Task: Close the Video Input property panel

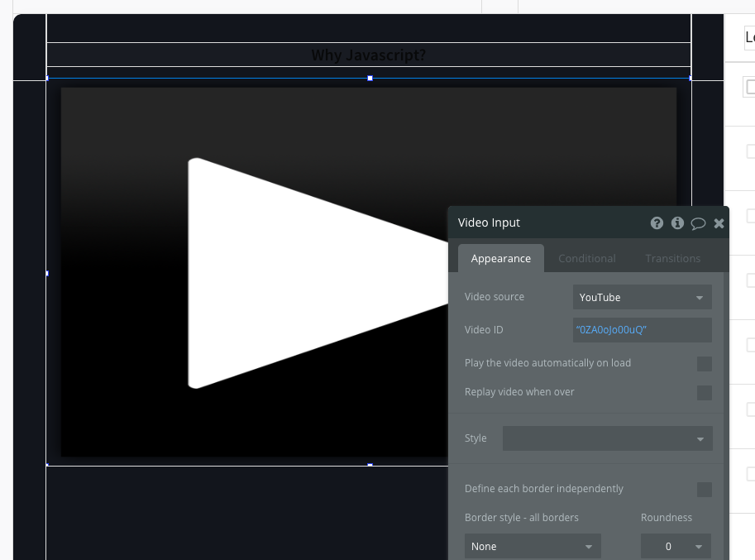Action: (719, 223)
